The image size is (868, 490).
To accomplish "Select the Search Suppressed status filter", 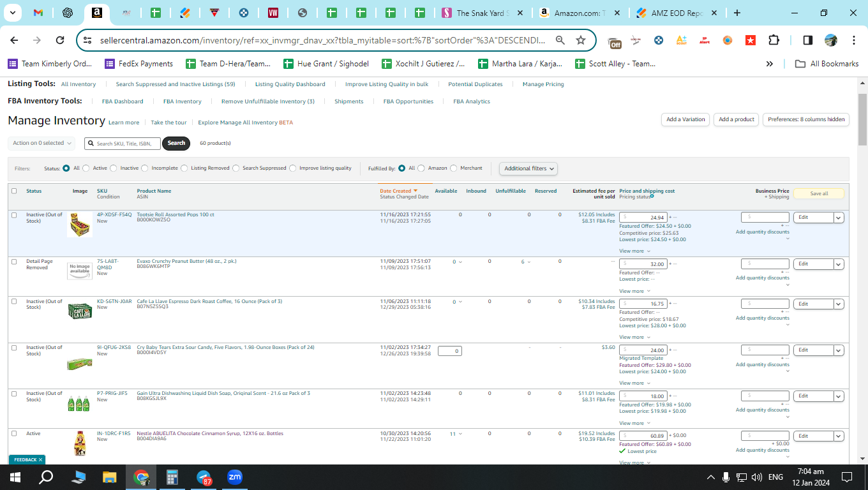I will coord(236,168).
